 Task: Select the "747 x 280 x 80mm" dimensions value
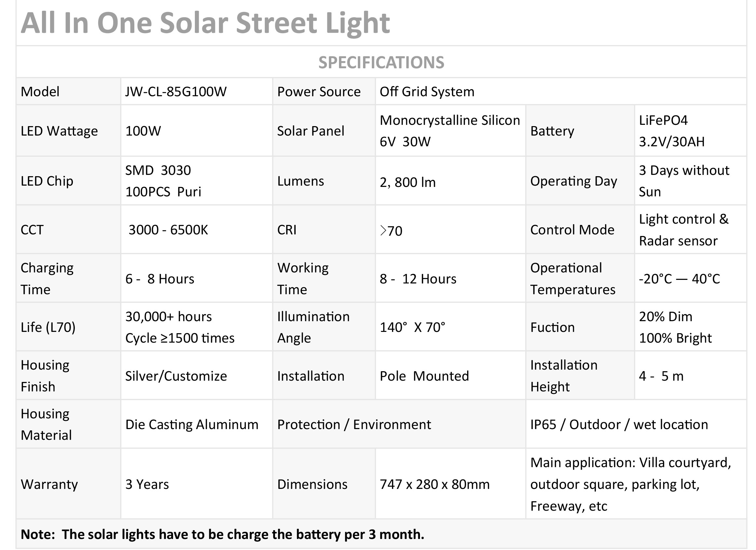[x=434, y=484]
